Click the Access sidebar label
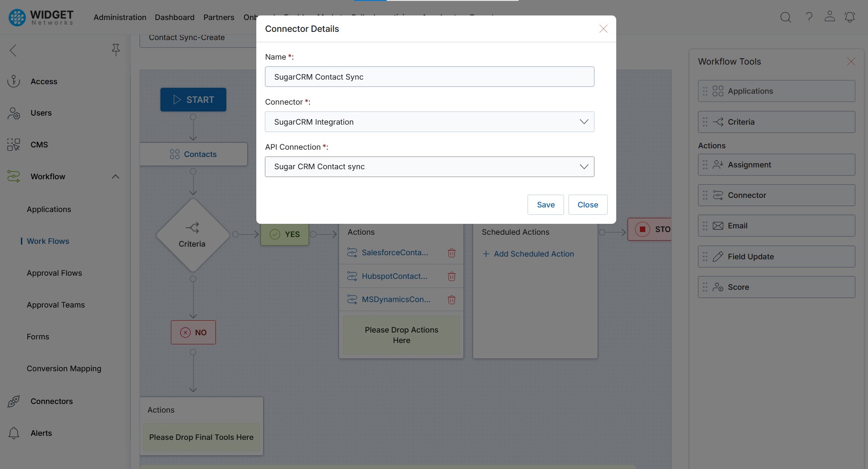 (44, 81)
